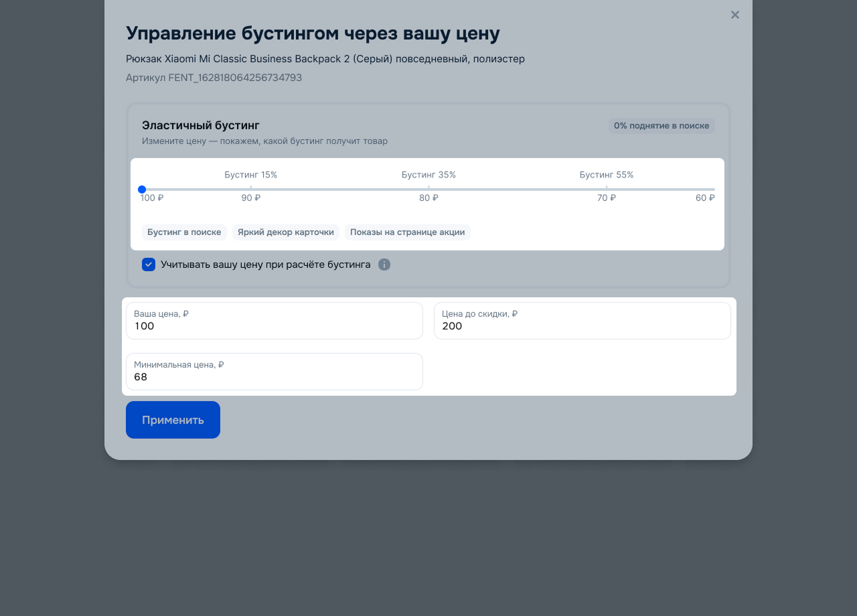Screen dimensions: 857x616
Task: Uncheck 'Учитывать вашу цену при расчёте бустинга'
Action: tap(149, 264)
